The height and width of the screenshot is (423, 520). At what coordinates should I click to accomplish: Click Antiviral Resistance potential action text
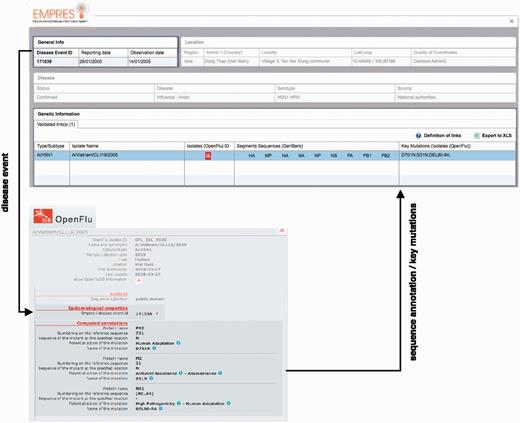coord(156,373)
